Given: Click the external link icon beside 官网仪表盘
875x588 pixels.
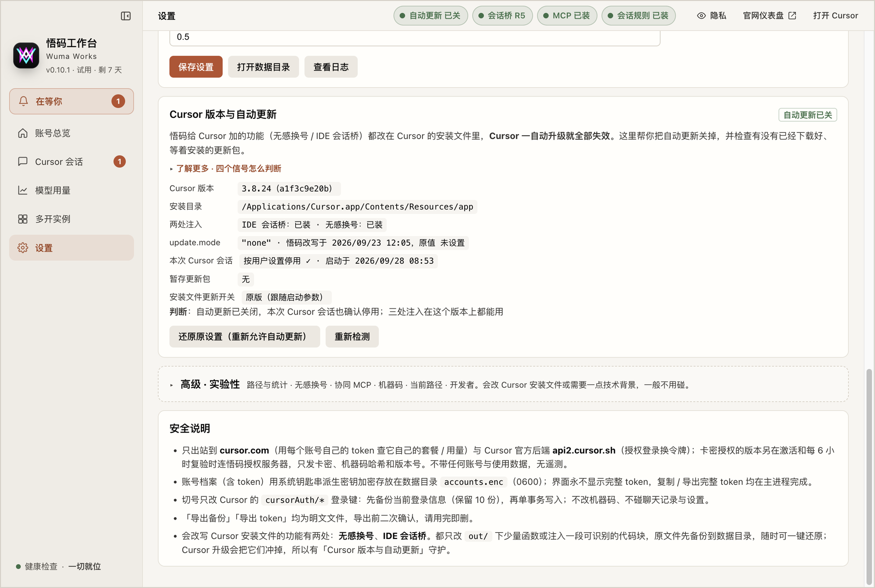Looking at the screenshot, I should tap(792, 16).
